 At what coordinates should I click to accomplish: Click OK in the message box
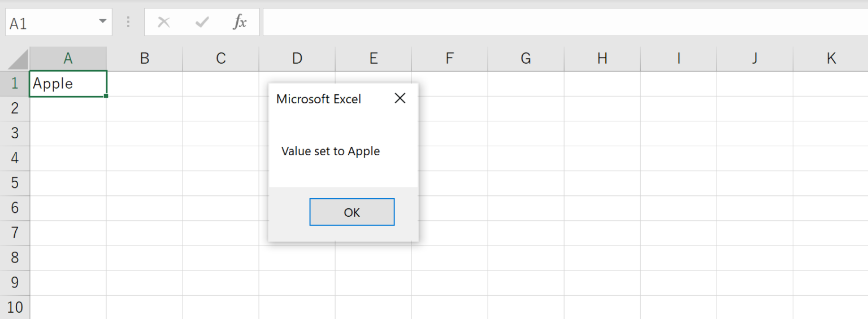[351, 212]
